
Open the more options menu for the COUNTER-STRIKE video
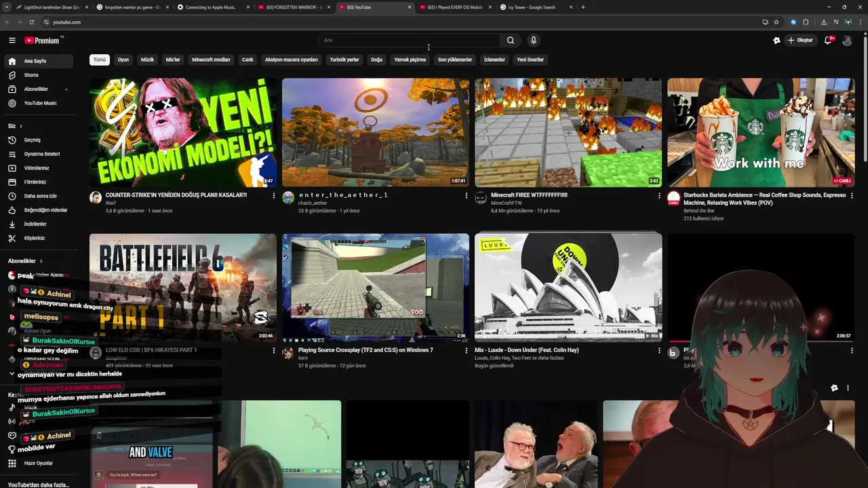pyautogui.click(x=274, y=196)
